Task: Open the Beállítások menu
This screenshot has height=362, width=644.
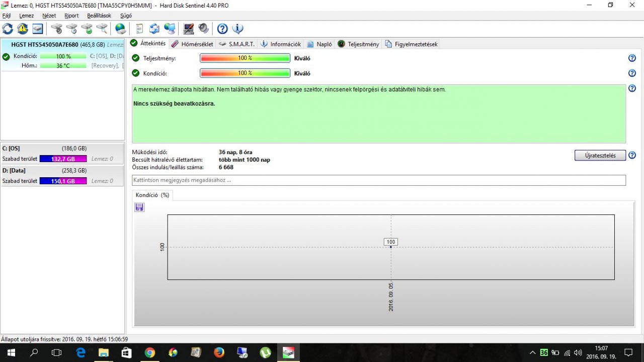Action: (99, 16)
